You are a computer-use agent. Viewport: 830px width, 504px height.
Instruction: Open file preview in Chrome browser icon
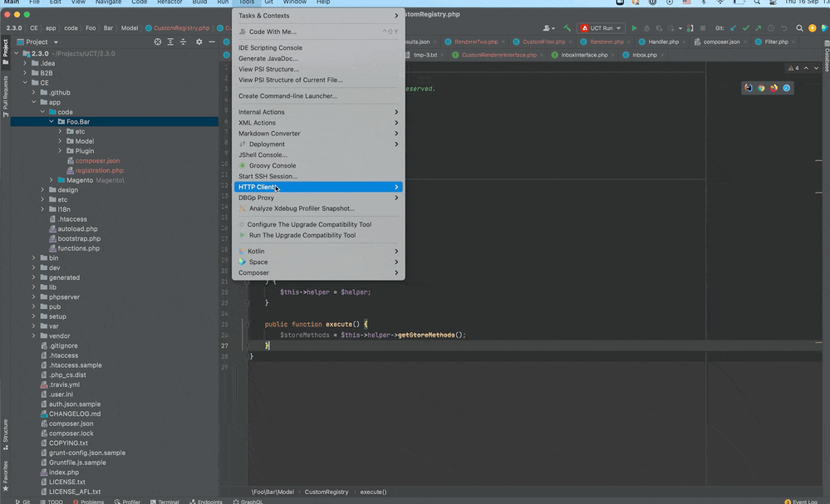click(x=761, y=87)
